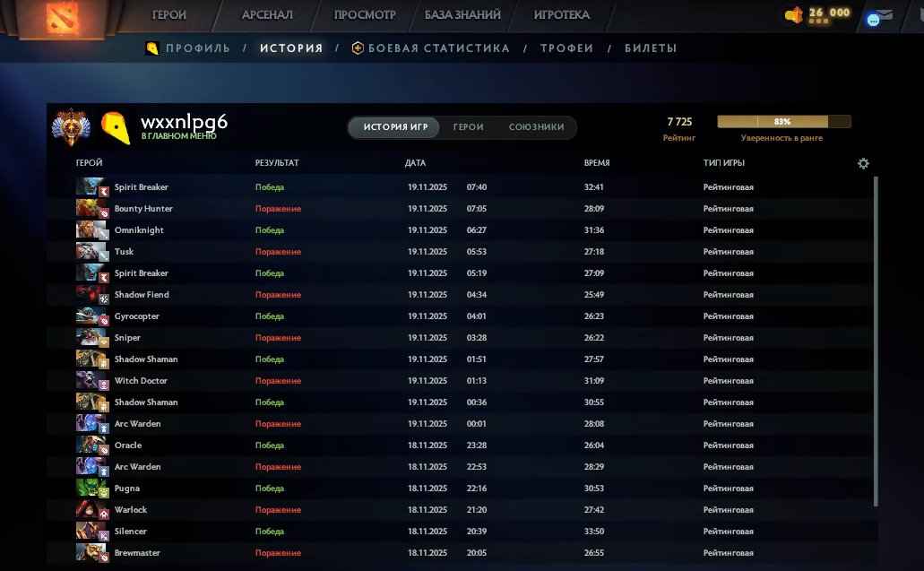The height and width of the screenshot is (571, 924).
Task: Open the Spirit Breaker match portrait thumbnail
Action: pyautogui.click(x=92, y=186)
